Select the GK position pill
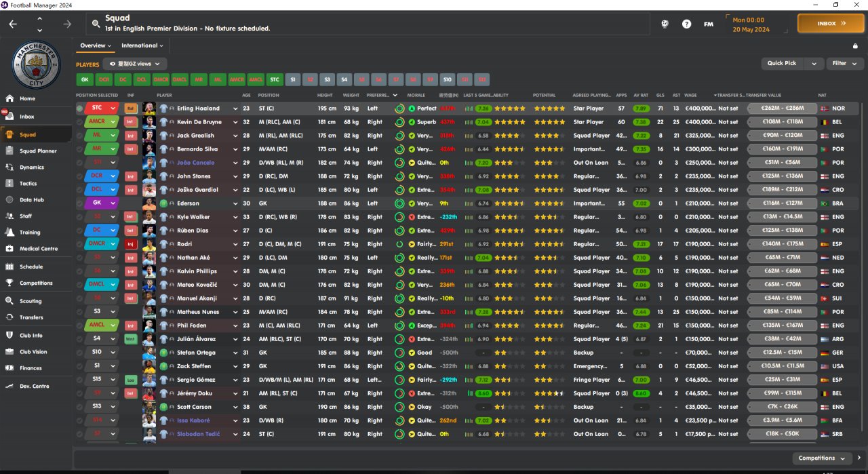 click(x=85, y=79)
